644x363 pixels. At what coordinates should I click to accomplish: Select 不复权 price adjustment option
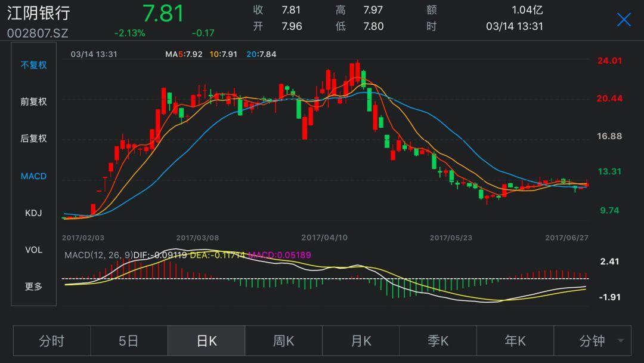pos(33,65)
